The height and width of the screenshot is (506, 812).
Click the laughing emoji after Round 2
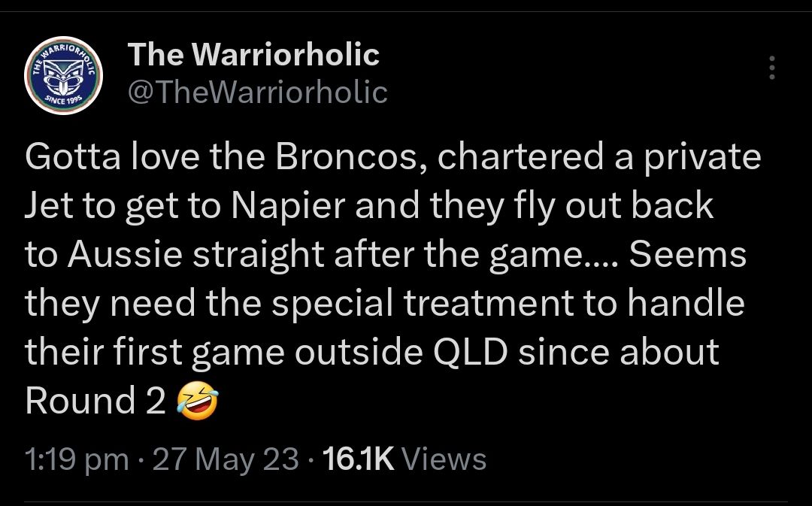(197, 401)
